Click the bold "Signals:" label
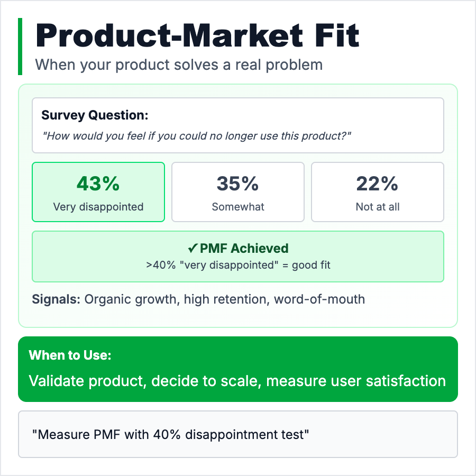This screenshot has height=476, width=476. point(56,299)
